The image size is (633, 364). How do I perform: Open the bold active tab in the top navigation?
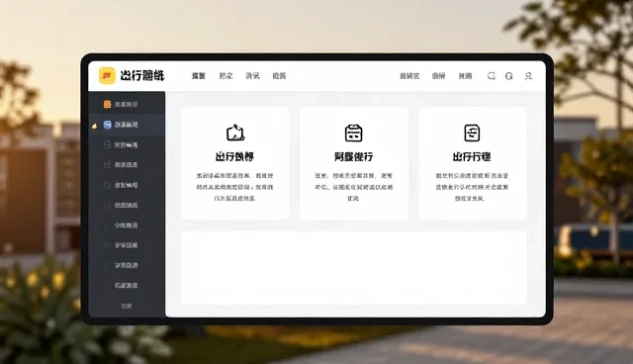(199, 76)
